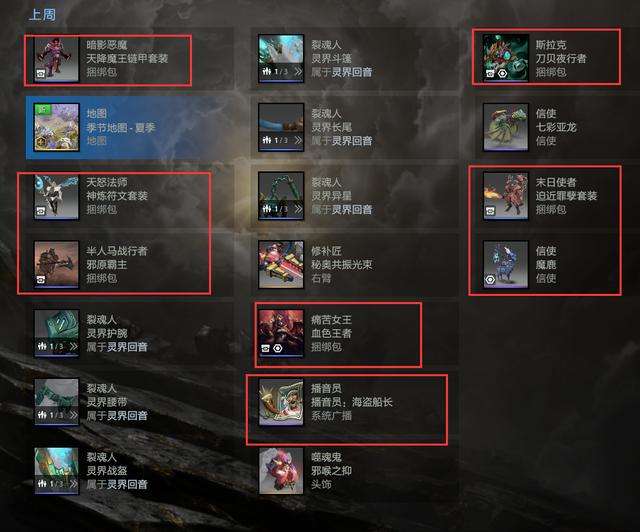This screenshot has width=640, height=532.
Task: Select the 噬魂鬼 邪喉之抑 item thumbnail
Action: pos(281,471)
